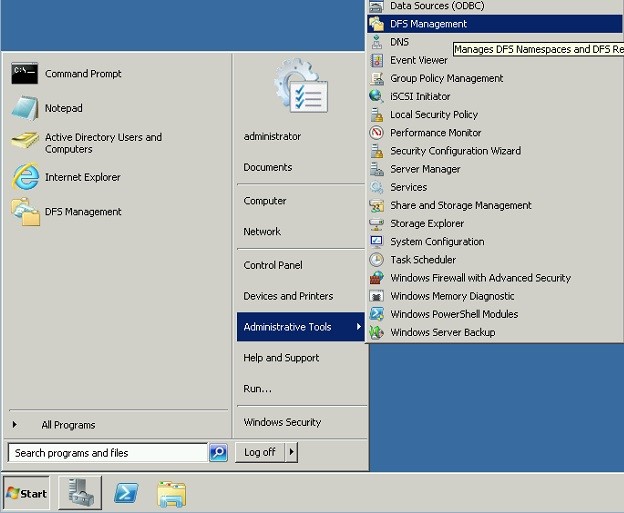Click the Windows Server Backup icon
Viewport: 624px width, 513px height.
(376, 332)
